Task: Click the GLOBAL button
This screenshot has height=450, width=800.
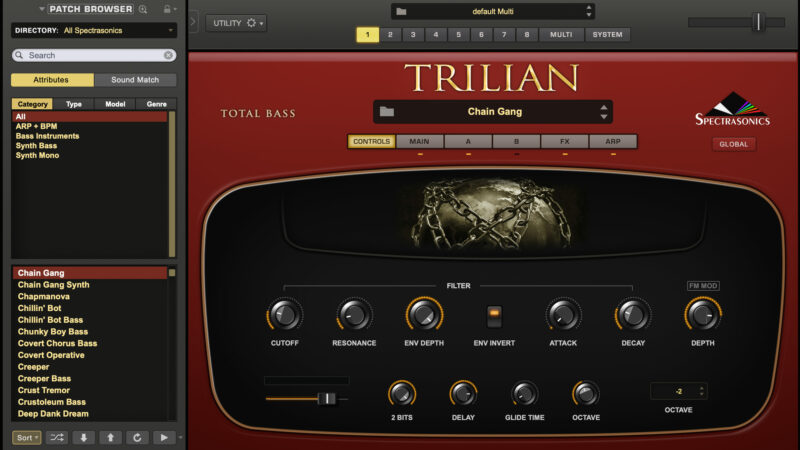Action: point(734,144)
